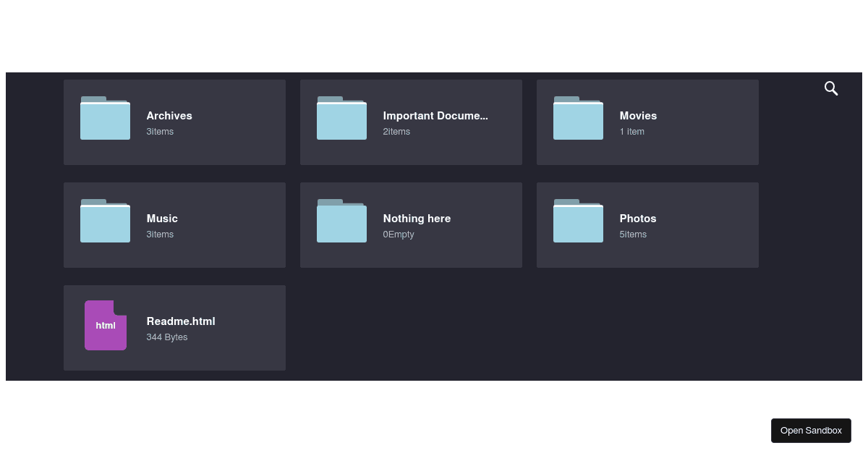Open the Photos folder card

coord(647,225)
